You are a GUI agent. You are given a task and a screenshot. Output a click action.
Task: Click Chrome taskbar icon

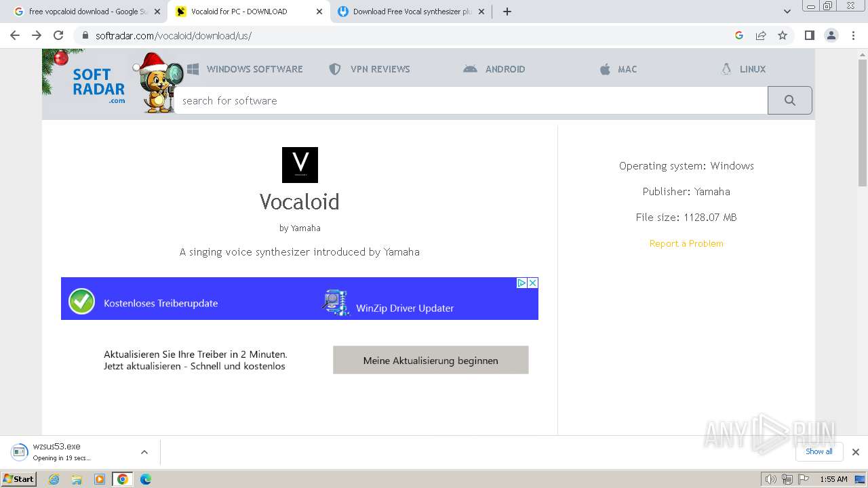click(123, 479)
